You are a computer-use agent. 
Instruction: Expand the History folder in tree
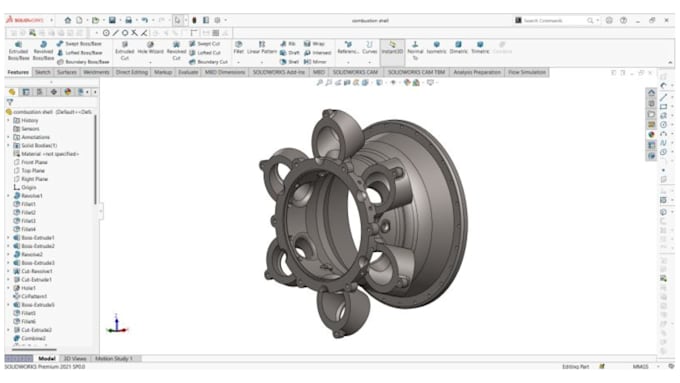(x=8, y=120)
